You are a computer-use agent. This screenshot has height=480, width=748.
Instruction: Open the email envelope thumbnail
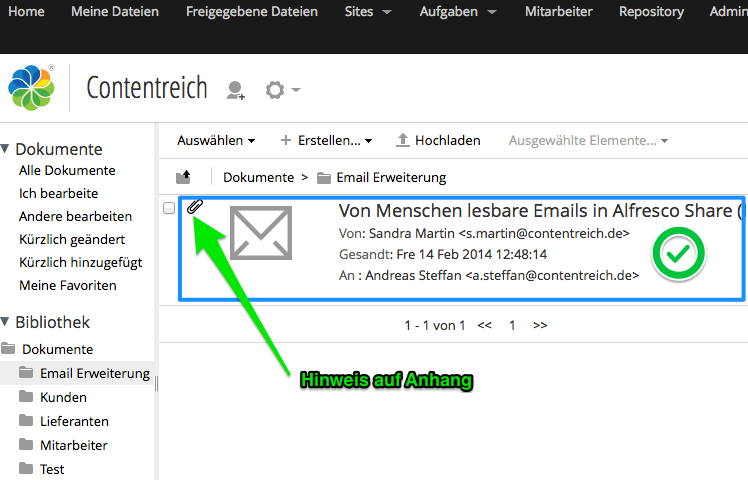tap(260, 233)
